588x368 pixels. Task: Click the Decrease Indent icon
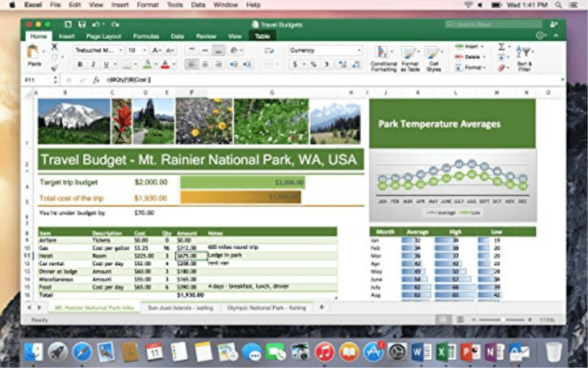pyautogui.click(x=233, y=64)
